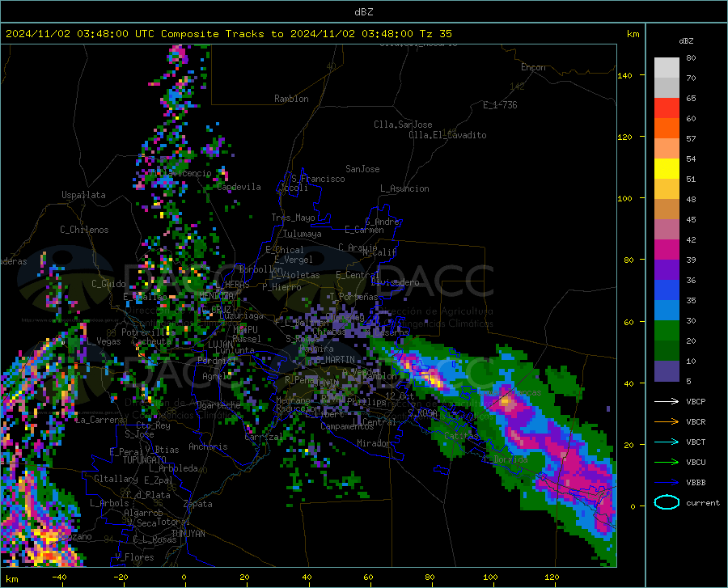Click the E_1-736 map label

click(500, 105)
